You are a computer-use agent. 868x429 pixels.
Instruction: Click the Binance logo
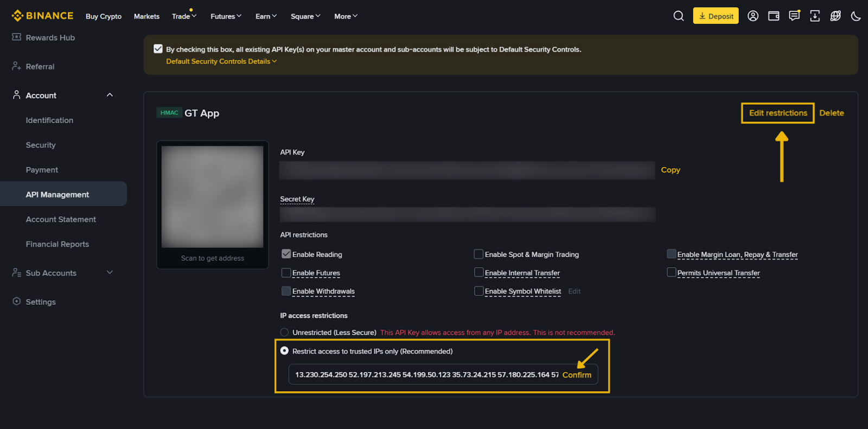pyautogui.click(x=42, y=16)
